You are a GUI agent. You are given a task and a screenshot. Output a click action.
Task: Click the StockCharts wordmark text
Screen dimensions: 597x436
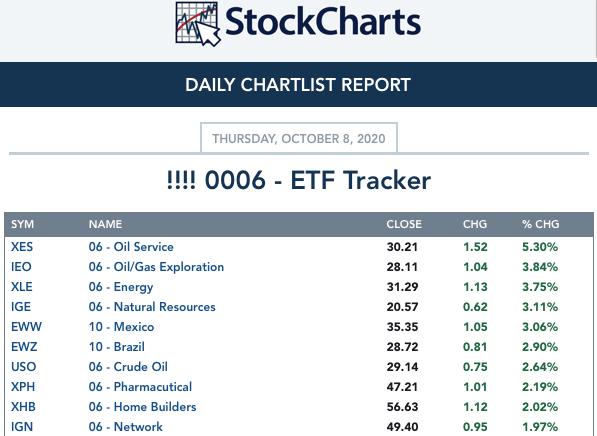pyautogui.click(x=323, y=22)
